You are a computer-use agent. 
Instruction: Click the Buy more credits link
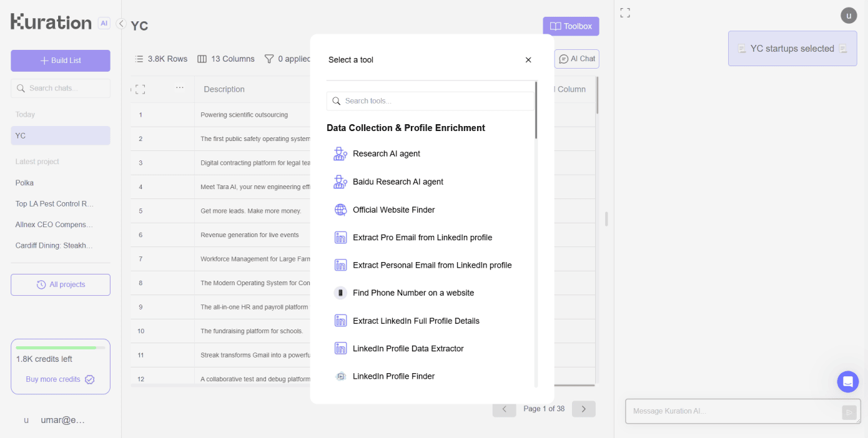coord(60,379)
